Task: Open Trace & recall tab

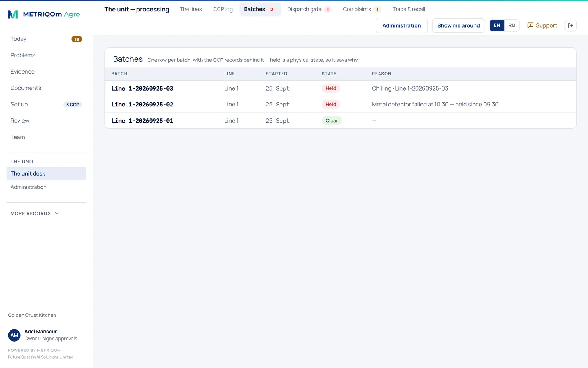Action: point(409,9)
